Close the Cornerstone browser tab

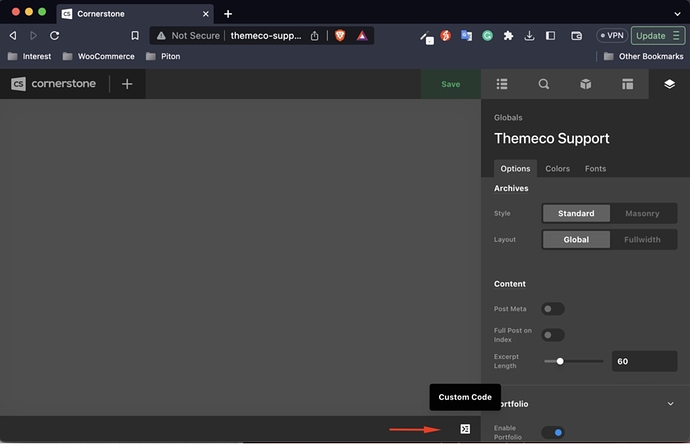tap(206, 14)
